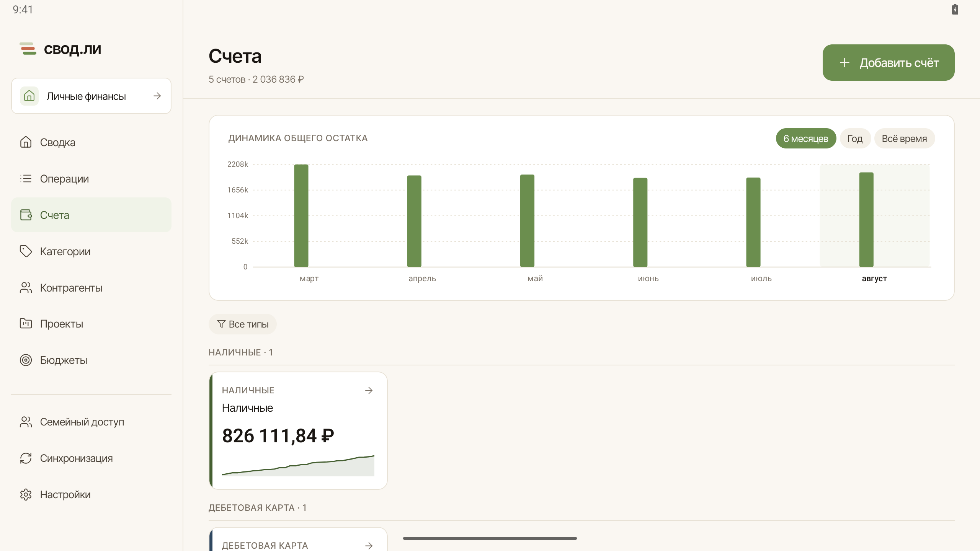The width and height of the screenshot is (980, 551).
Task: Open Настройки
Action: coord(91,495)
